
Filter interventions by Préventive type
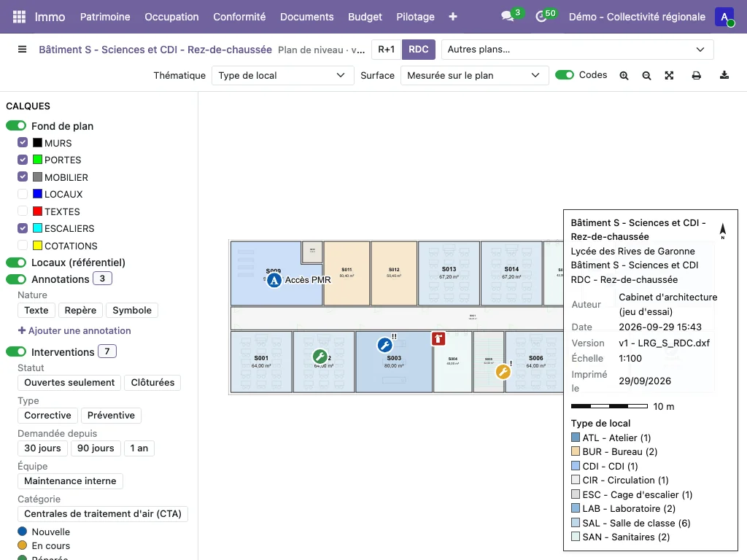(x=111, y=415)
